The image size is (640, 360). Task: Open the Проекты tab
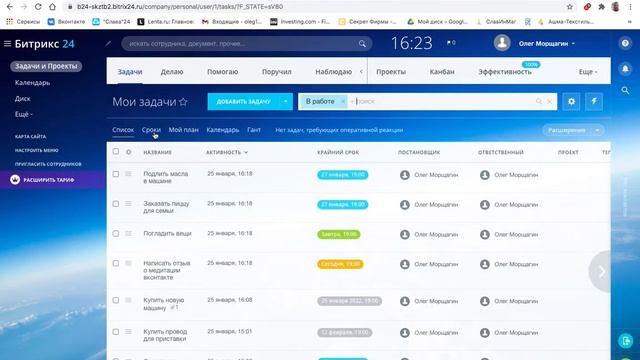[391, 71]
